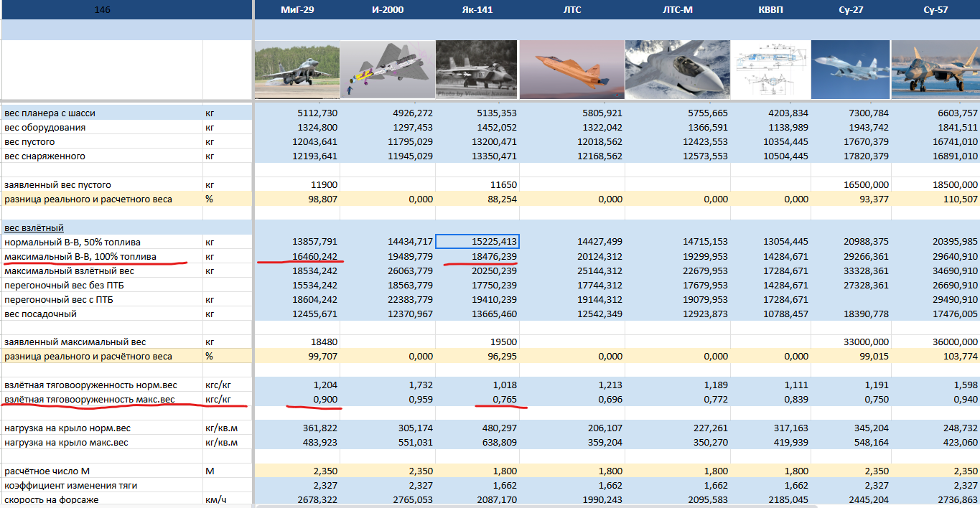980x508 pixels.
Task: Select label 'взлётная тяговооруженность норм.вес'
Action: click(x=90, y=385)
